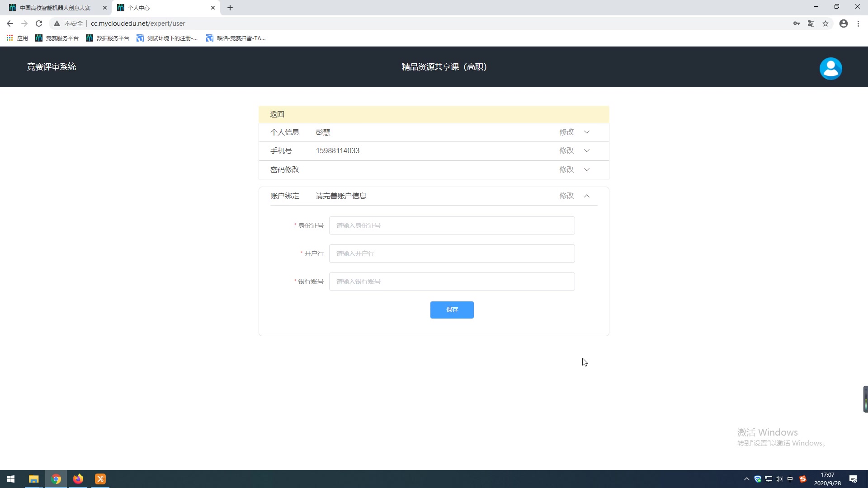868x488 pixels.
Task: Collapse 账户绑定 section chevron
Action: pos(587,196)
